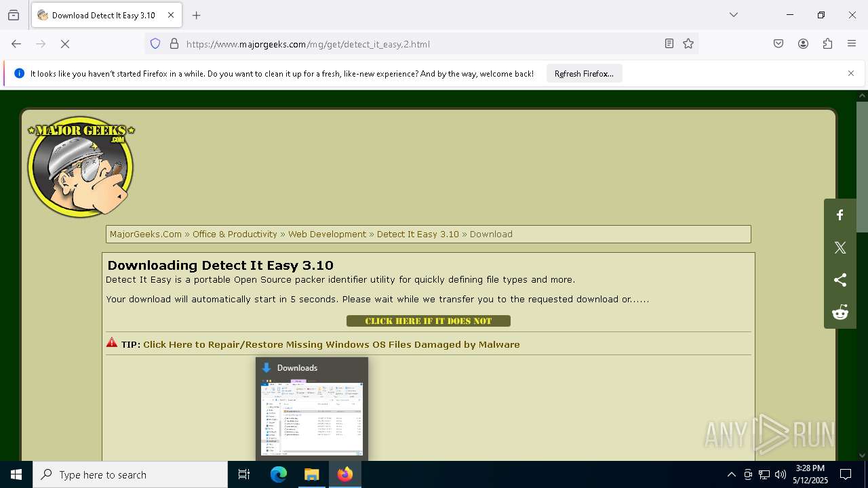
Task: Click the volume speaker tray icon
Action: tap(781, 474)
